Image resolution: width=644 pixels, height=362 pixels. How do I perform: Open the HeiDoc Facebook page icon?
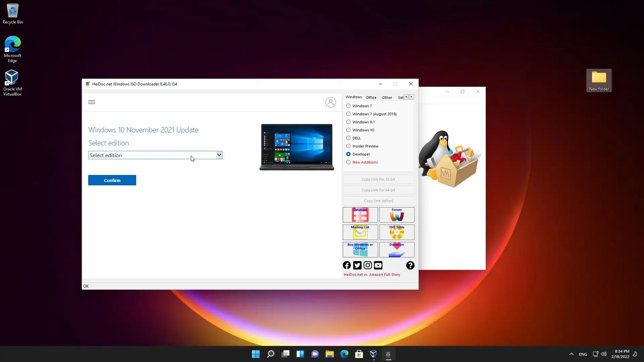(347, 265)
